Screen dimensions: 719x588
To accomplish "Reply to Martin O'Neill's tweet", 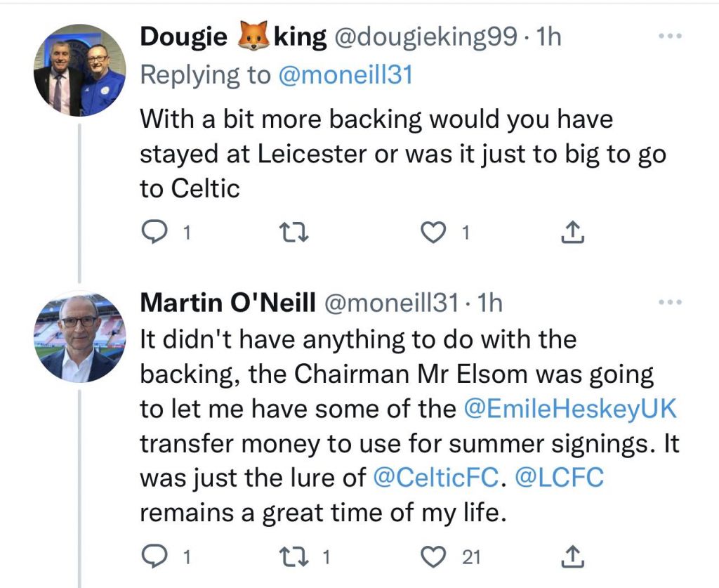I will (151, 557).
